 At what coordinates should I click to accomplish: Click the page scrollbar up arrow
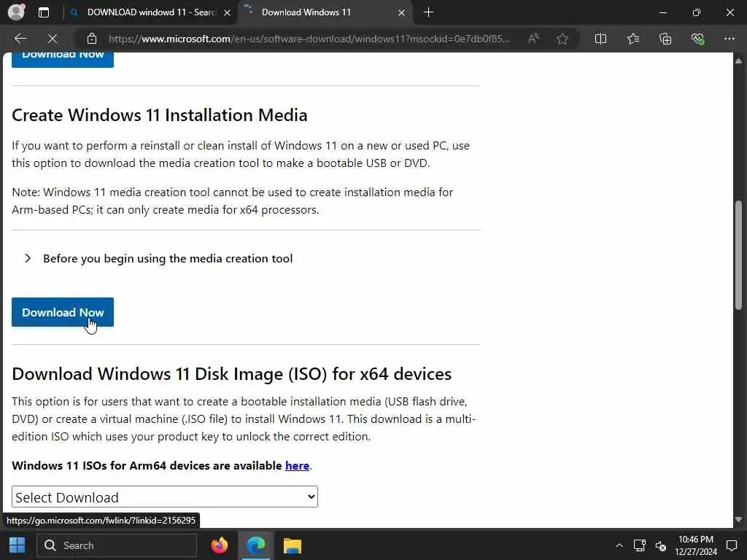pos(738,61)
